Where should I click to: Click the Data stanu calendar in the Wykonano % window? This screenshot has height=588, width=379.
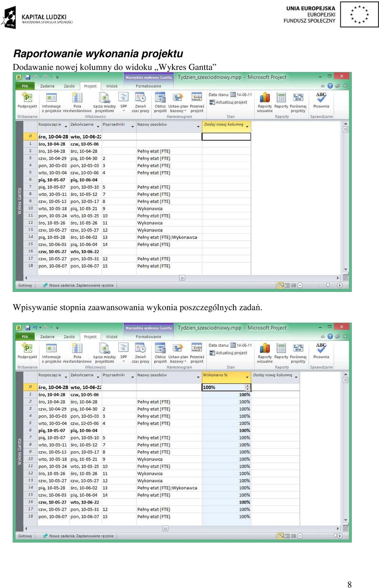pyautogui.click(x=233, y=345)
